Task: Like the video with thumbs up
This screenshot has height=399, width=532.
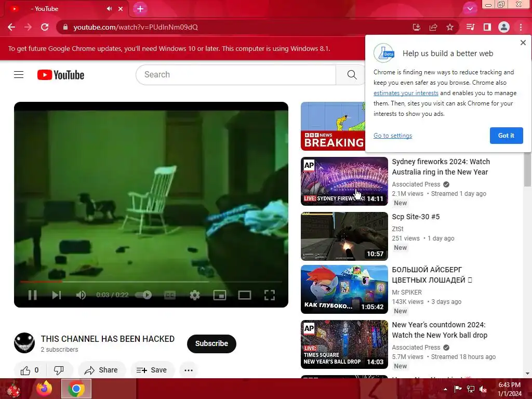Action: [x=30, y=370]
